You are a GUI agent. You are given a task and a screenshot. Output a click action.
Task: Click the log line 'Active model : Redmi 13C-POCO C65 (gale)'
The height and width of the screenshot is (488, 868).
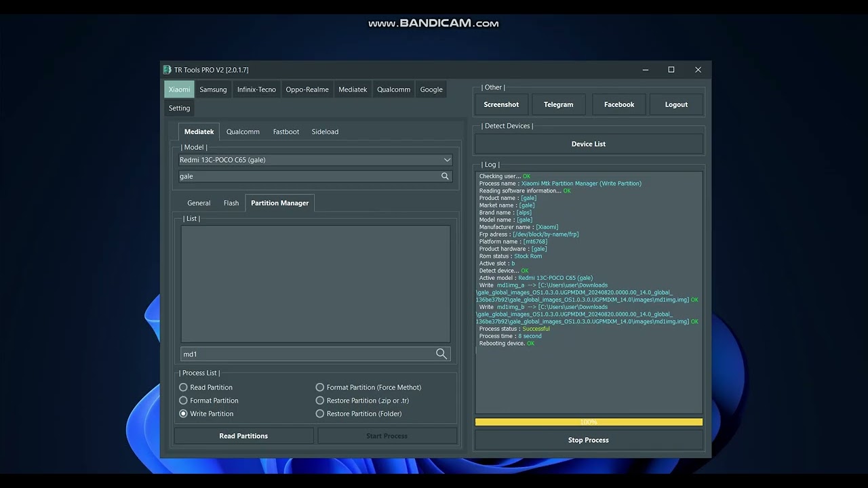pos(536,278)
